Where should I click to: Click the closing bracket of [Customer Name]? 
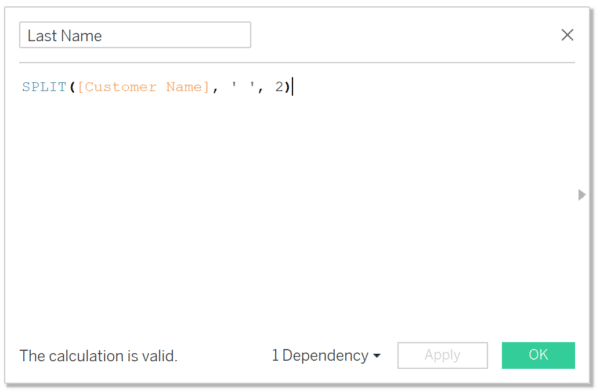[x=206, y=87]
